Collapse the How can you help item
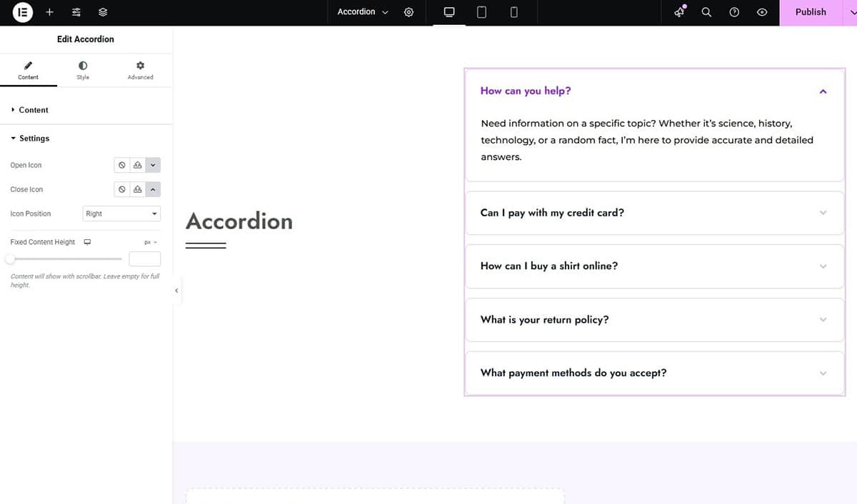 654,91
